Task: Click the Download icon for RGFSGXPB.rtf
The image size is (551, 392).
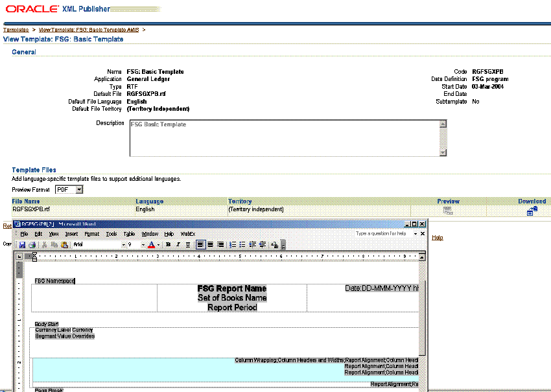Action: (532, 211)
